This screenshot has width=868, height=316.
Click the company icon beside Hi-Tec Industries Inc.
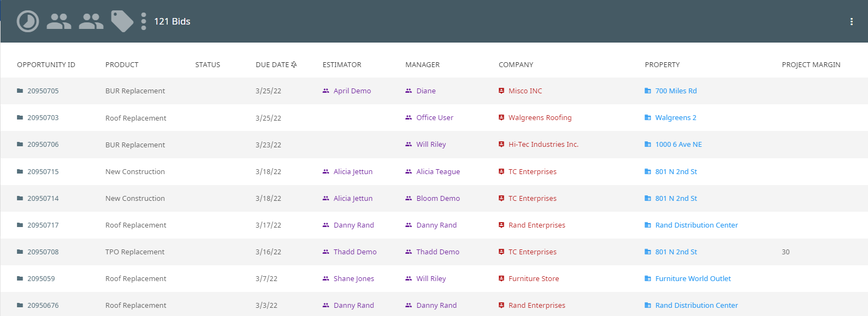click(501, 144)
